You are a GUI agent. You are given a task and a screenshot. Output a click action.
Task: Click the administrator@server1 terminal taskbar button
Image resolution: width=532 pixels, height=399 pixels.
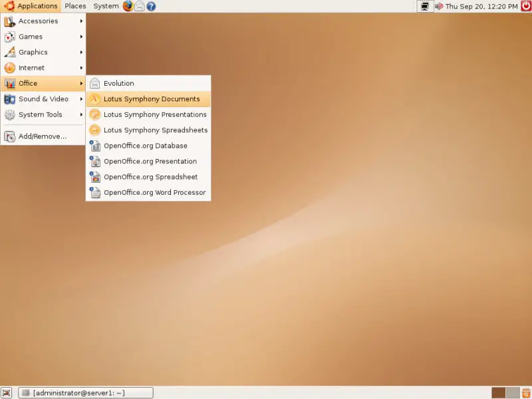coord(86,393)
